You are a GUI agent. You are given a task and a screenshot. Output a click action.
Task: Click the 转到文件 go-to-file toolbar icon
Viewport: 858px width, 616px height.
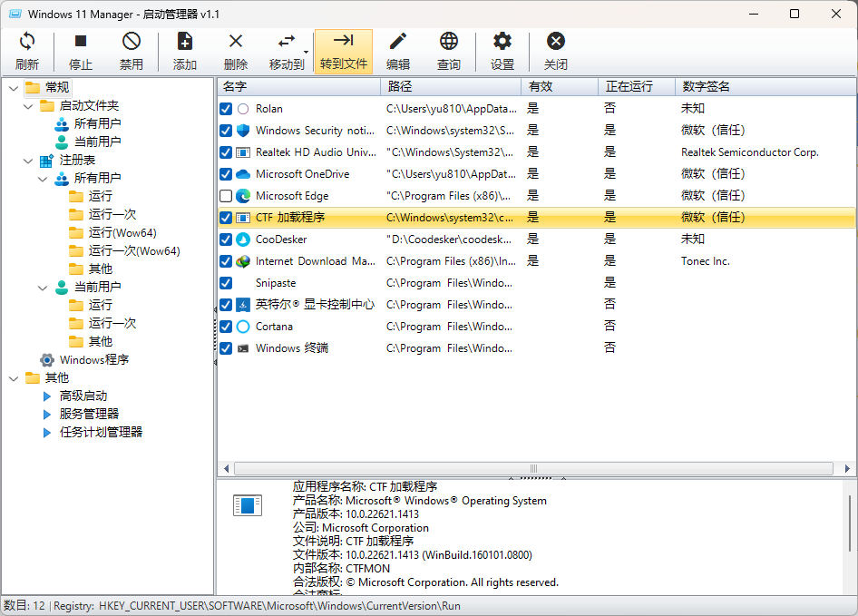344,40
